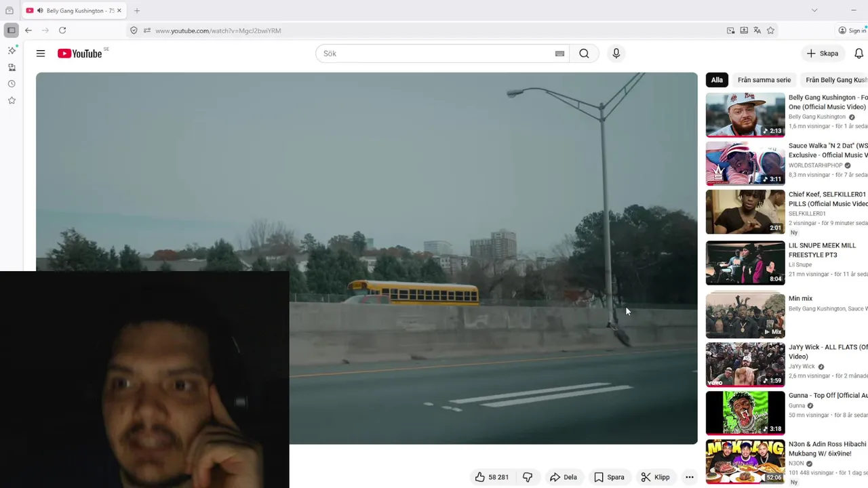Viewport: 868px width, 488px height.
Task: Select the Alla filter chip
Action: pyautogui.click(x=717, y=80)
